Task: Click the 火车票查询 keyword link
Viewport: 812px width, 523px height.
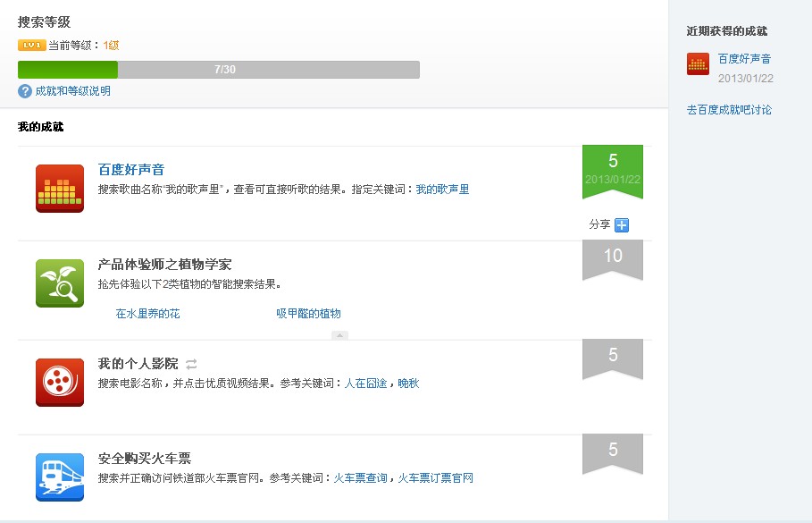Action: coord(360,478)
